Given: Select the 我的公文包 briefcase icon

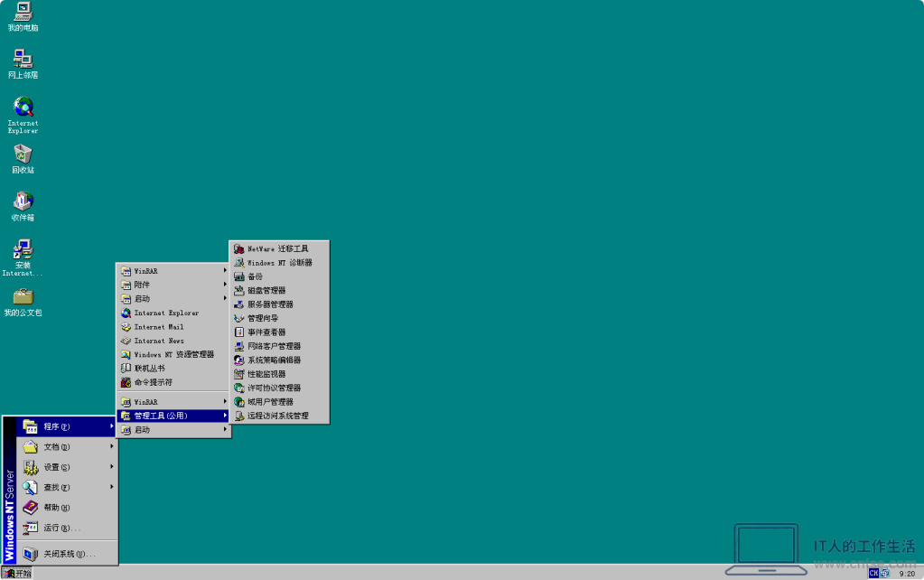Looking at the screenshot, I should pyautogui.click(x=23, y=303).
